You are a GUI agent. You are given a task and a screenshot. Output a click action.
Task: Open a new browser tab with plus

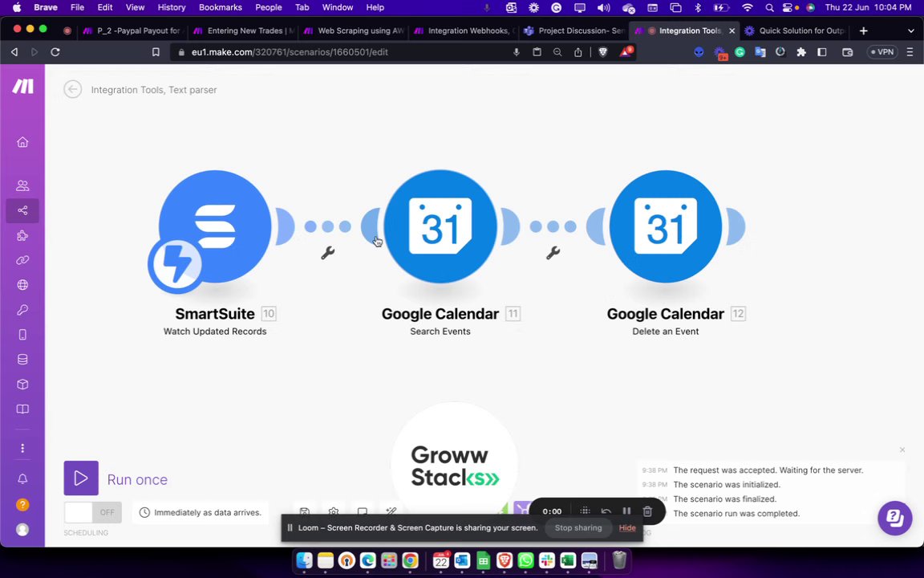tap(863, 31)
